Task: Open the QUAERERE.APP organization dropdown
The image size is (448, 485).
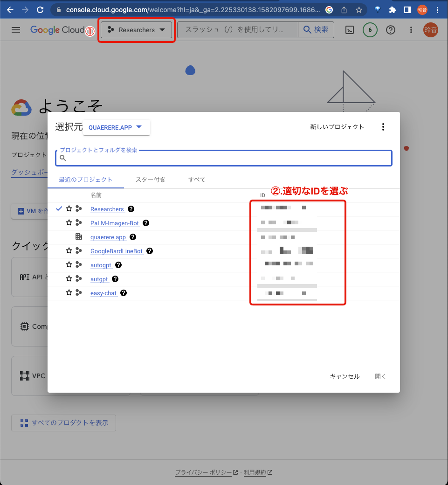Action: coord(116,127)
